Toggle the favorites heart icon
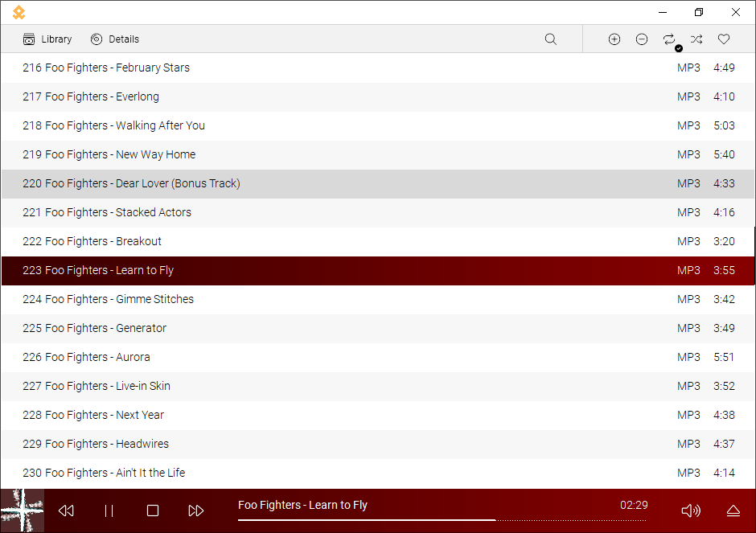The height and width of the screenshot is (533, 756). pos(724,39)
